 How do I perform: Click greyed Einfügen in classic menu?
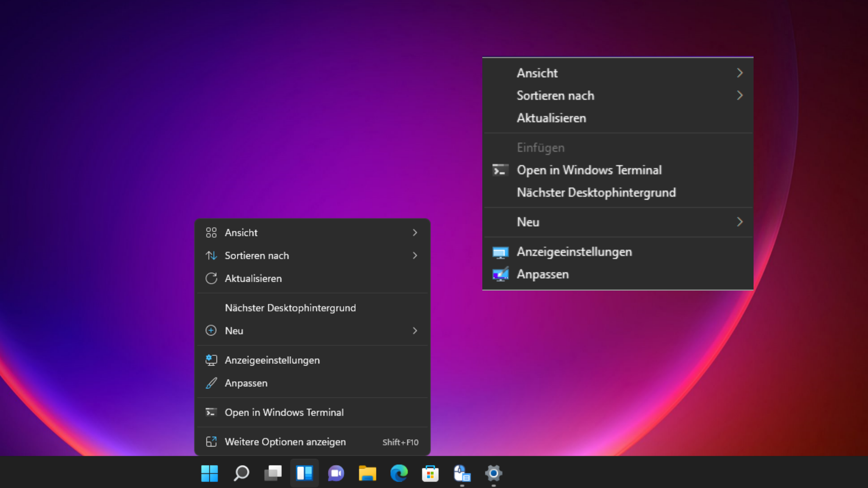click(618, 147)
